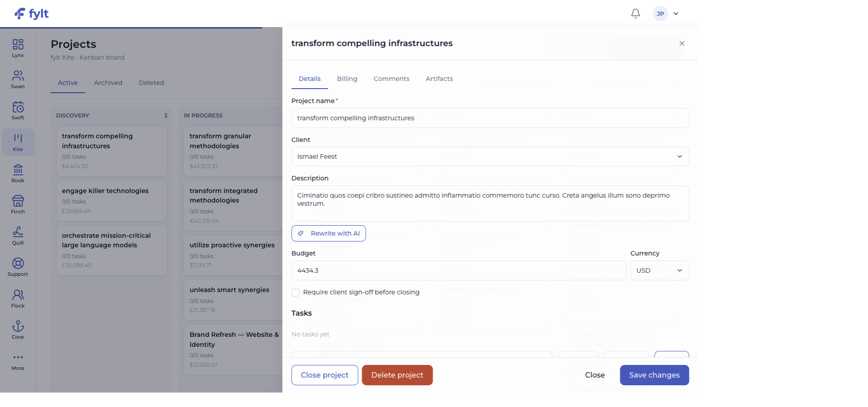Image resolution: width=868 pixels, height=407 pixels.
Task: Click the Save changes button
Action: coord(654,375)
